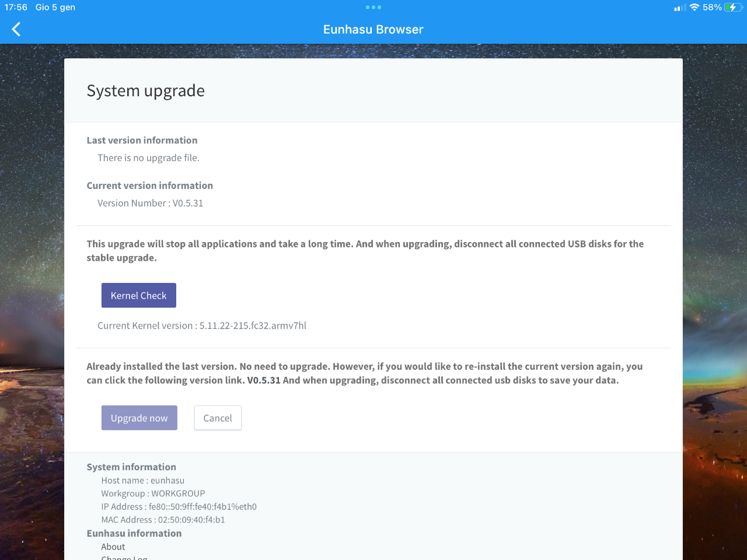Select the MAC Address line
Screen dimensions: 747x560
(x=163, y=520)
